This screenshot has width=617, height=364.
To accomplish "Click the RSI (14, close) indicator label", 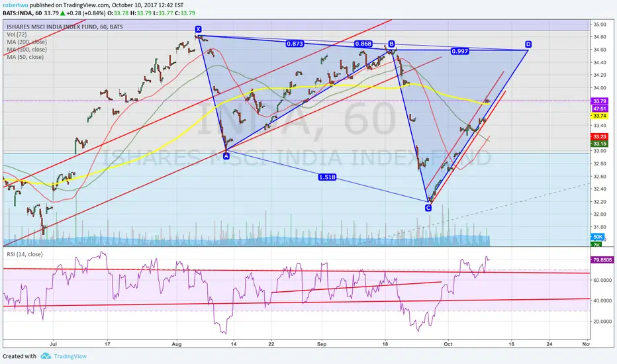I will 24,254.
